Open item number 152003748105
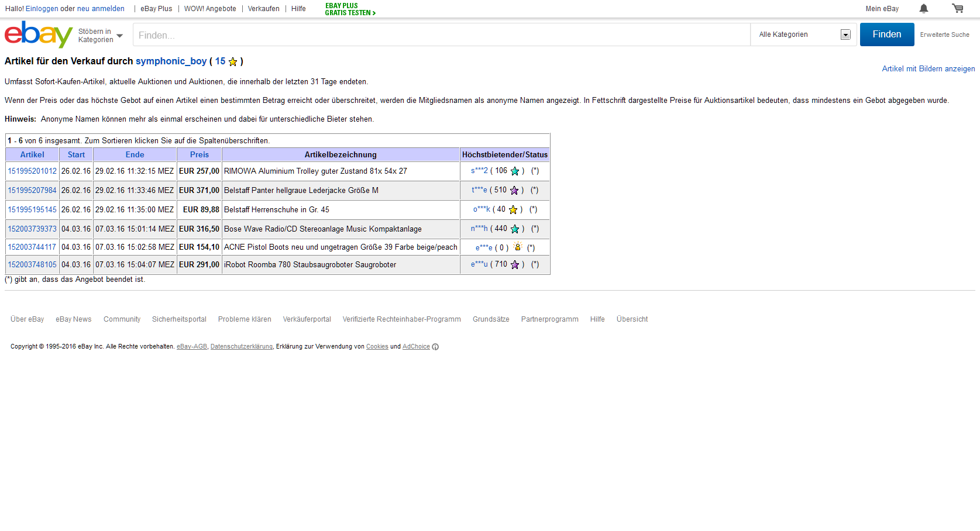 click(32, 265)
